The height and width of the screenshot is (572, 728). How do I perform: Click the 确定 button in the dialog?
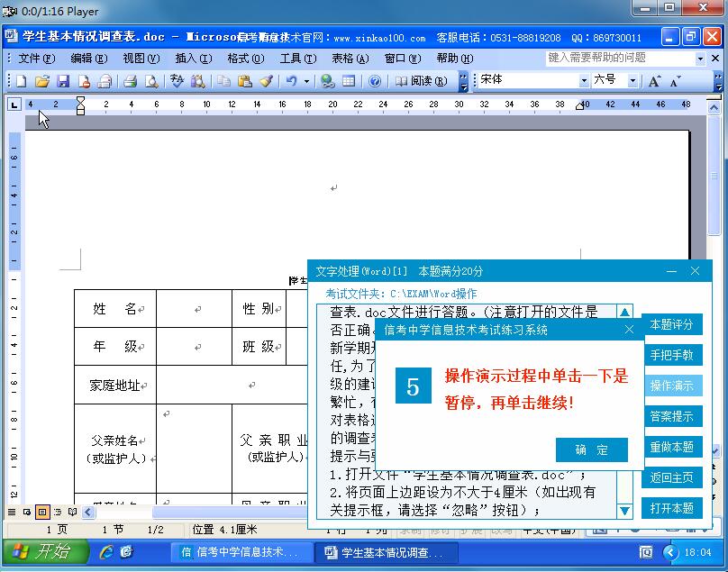[592, 450]
